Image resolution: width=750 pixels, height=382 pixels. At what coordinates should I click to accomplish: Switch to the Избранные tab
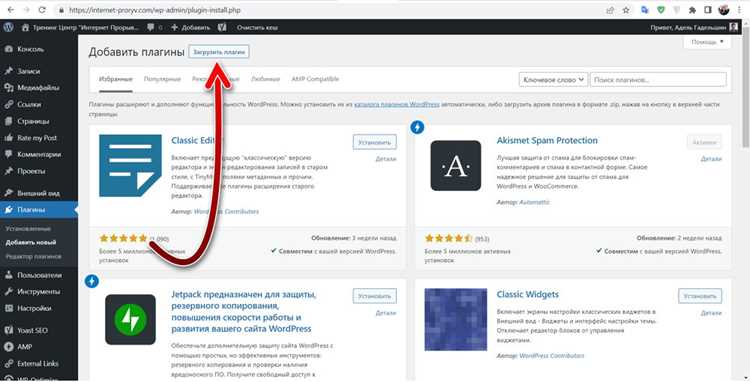click(115, 79)
